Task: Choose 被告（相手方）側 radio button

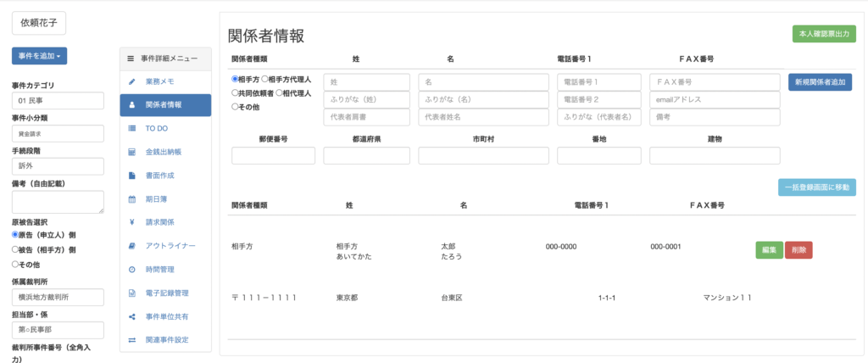Action: click(x=15, y=249)
